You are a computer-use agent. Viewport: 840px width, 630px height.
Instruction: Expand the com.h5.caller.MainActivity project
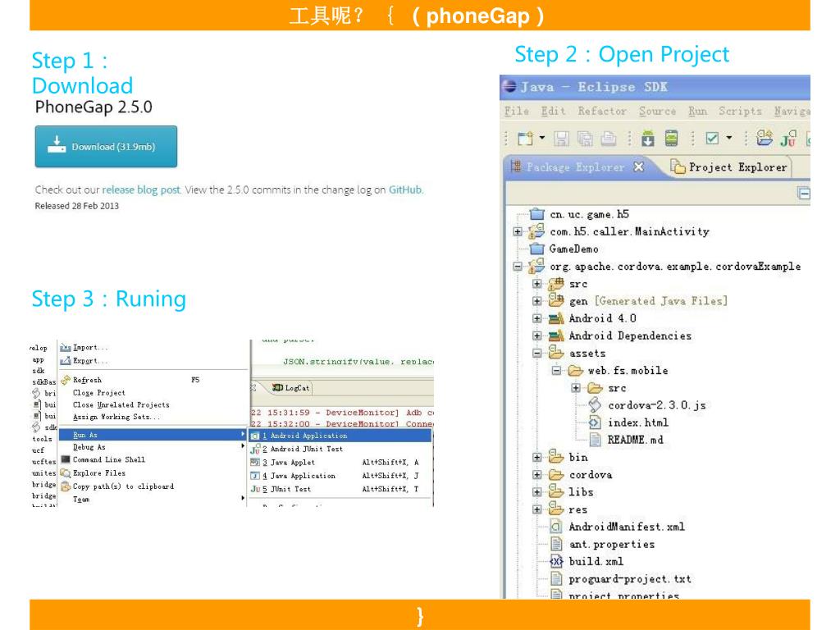pyautogui.click(x=517, y=232)
